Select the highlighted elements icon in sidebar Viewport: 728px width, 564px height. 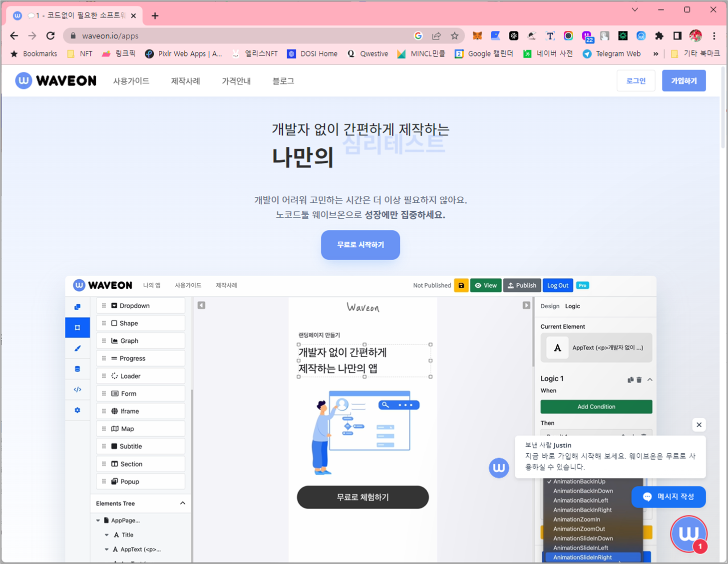tap(77, 328)
